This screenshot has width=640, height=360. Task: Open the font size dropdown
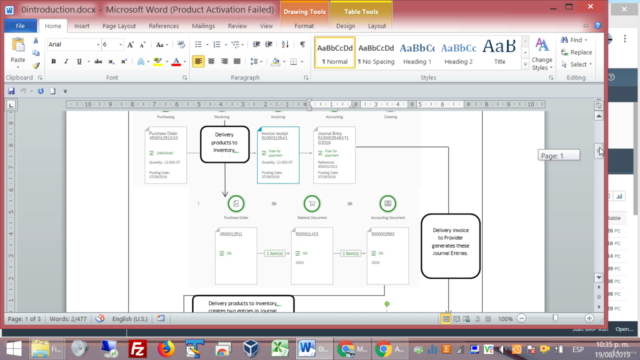[120, 44]
